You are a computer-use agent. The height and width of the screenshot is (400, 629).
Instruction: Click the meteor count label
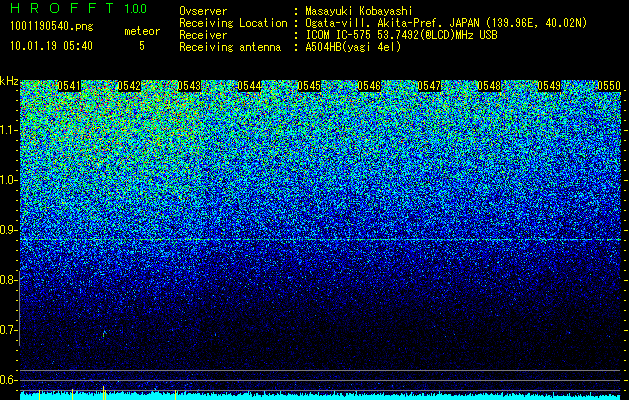[142, 31]
